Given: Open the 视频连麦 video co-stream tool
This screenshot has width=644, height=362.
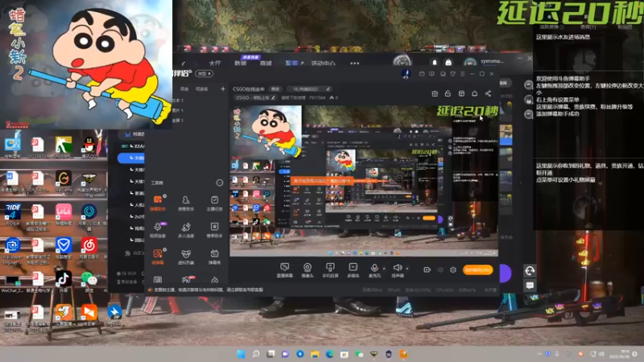Looking at the screenshot, I should click(x=158, y=230).
